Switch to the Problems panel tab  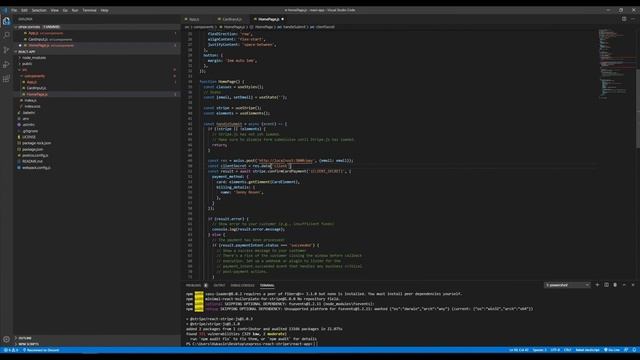(x=193, y=285)
